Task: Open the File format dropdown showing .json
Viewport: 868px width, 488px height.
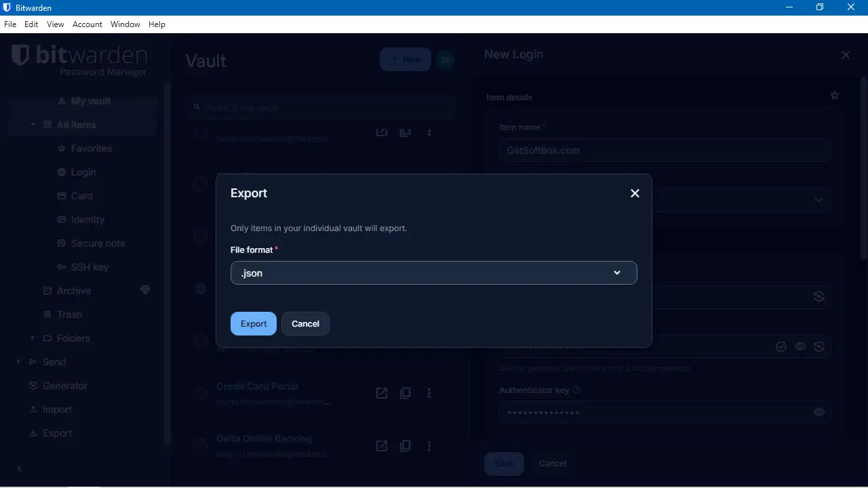Action: click(434, 272)
